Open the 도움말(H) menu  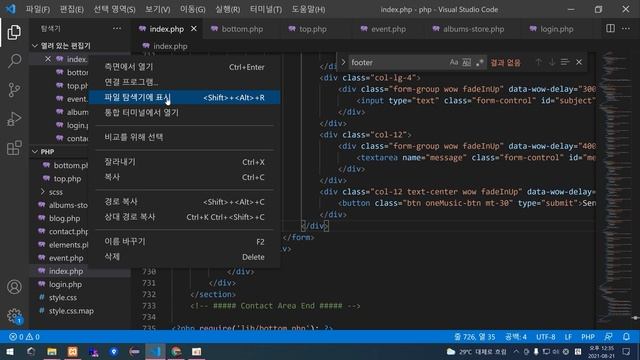pyautogui.click(x=308, y=9)
